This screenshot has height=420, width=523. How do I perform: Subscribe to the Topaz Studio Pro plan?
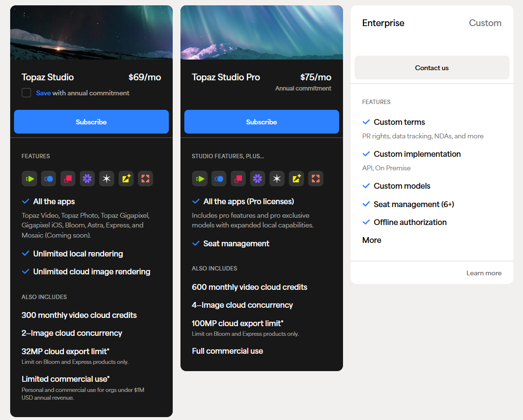tap(262, 122)
